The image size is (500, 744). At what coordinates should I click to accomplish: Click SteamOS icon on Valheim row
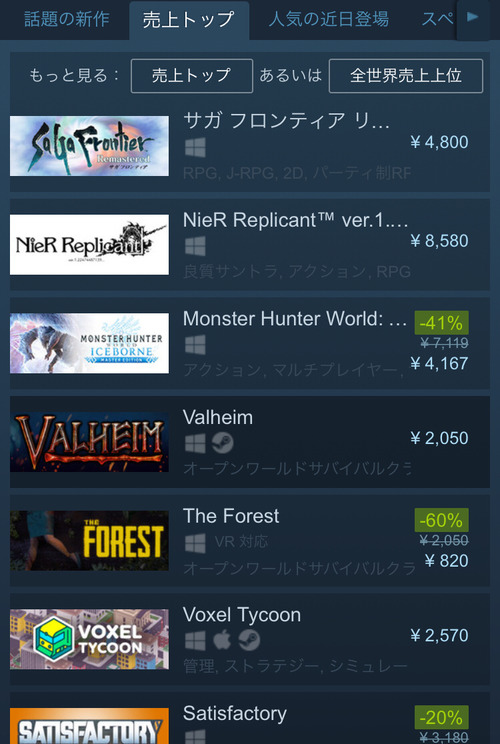[222, 443]
